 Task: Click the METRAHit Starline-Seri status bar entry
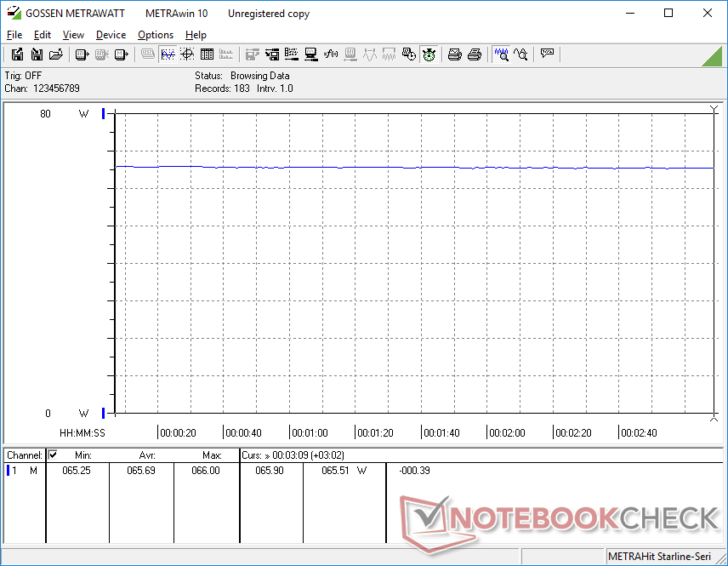pyautogui.click(x=659, y=557)
